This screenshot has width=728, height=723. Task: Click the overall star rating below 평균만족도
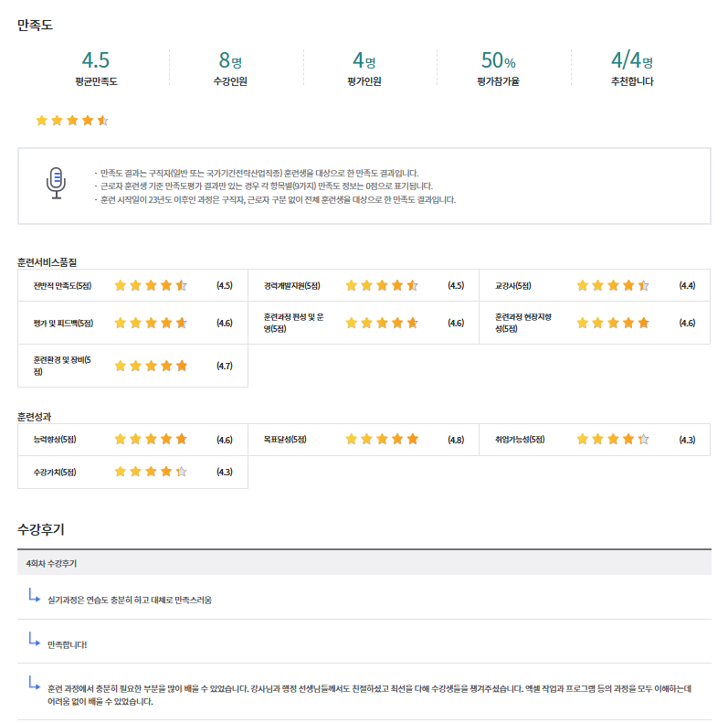pyautogui.click(x=72, y=120)
